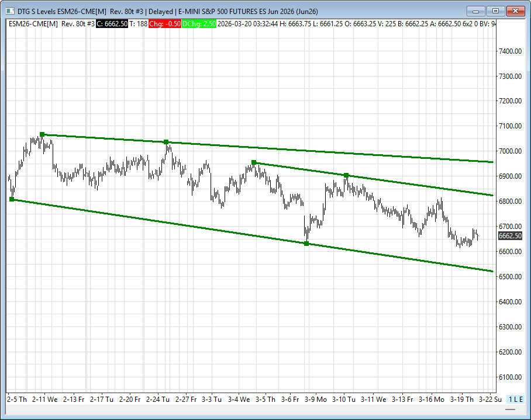Image resolution: width=531 pixels, height=420 pixels.
Task: Select the lower trendline anchor at the 3-6 low
Action: click(x=306, y=244)
